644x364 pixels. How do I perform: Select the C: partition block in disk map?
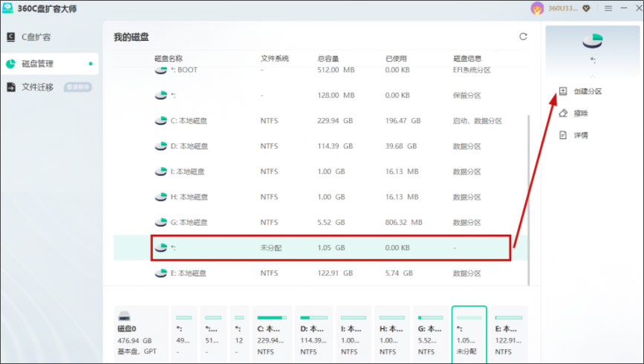click(272, 335)
